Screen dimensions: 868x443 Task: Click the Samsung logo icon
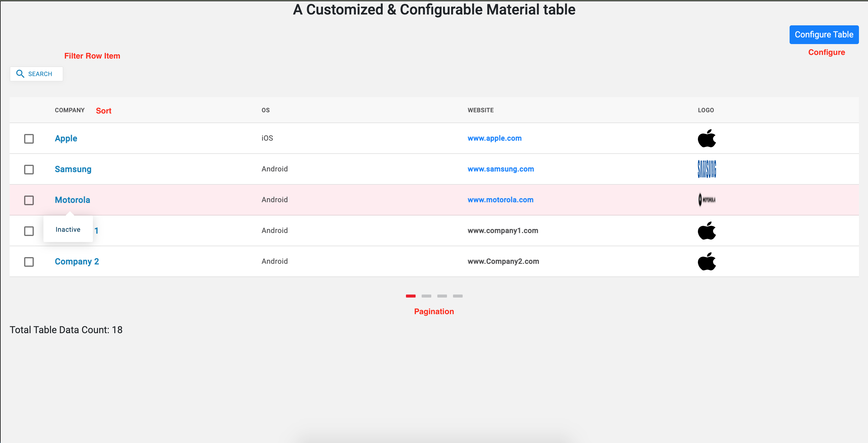pos(707,168)
